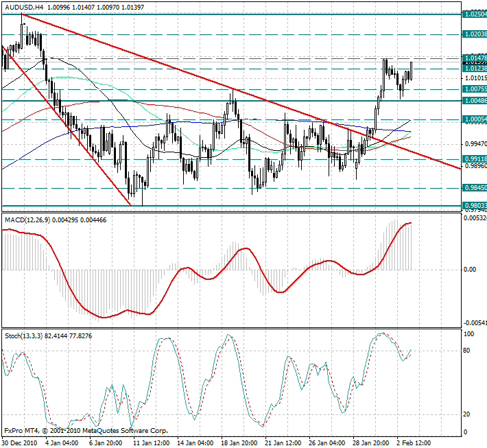Viewport: 487px width, 448px height.
Task: Click the 6 Jan 20:00 time label
Action: [106, 443]
